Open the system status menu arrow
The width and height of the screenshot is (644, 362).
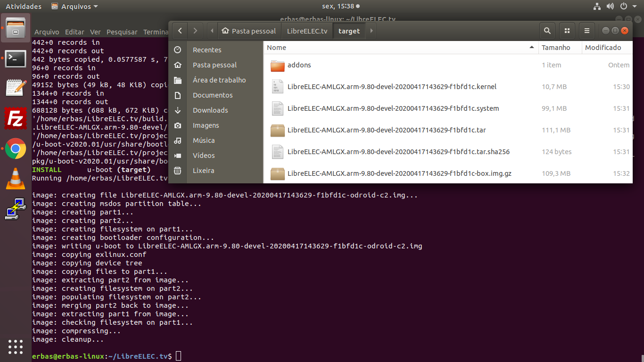[x=636, y=7]
